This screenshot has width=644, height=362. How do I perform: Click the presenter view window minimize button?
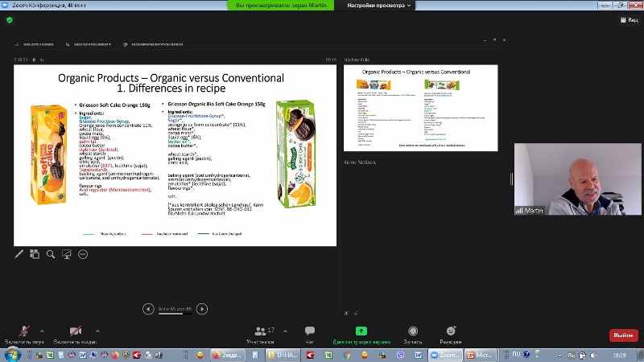pos(485,39)
